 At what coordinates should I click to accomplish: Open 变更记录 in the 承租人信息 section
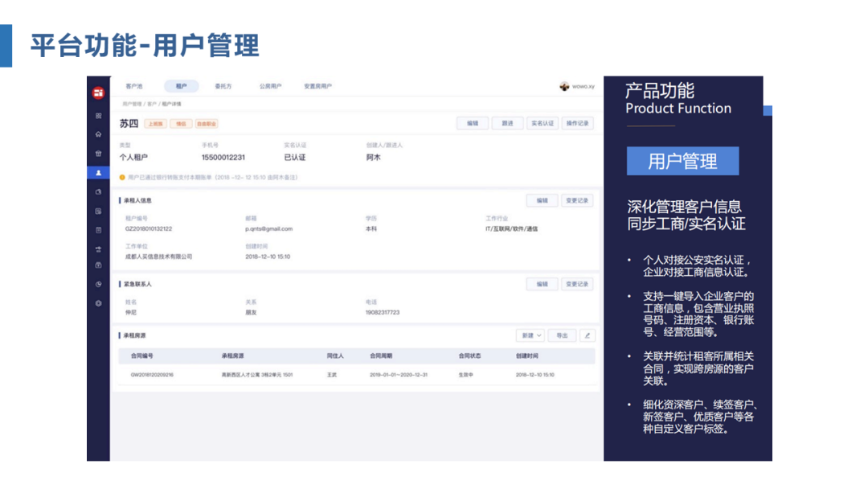(x=577, y=200)
